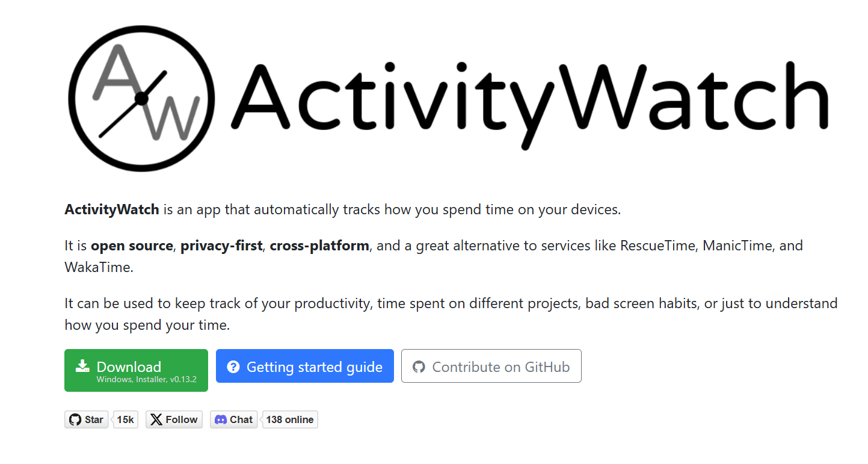868x464 pixels.
Task: Join the Discord chat
Action: [233, 419]
